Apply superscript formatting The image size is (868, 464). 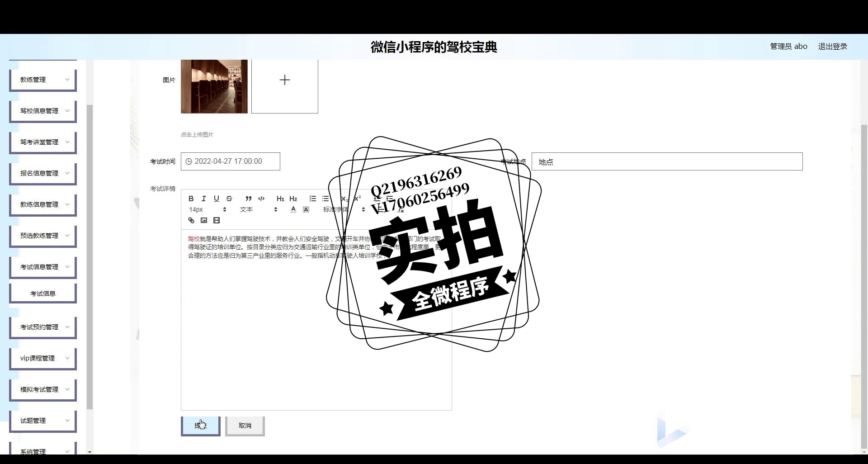click(x=357, y=199)
